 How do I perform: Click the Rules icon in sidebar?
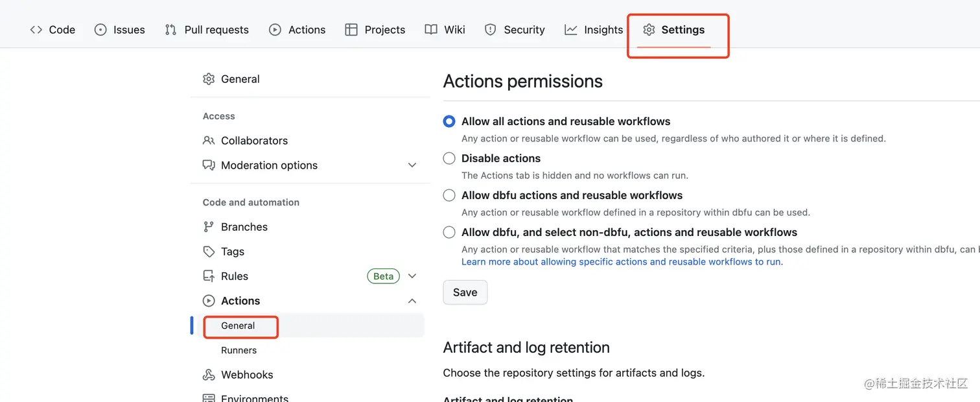click(x=209, y=276)
